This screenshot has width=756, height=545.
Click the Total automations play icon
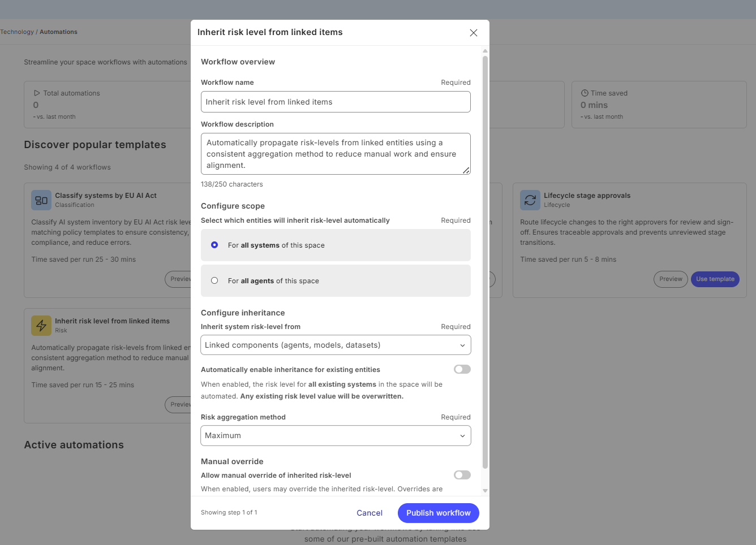[x=37, y=93]
